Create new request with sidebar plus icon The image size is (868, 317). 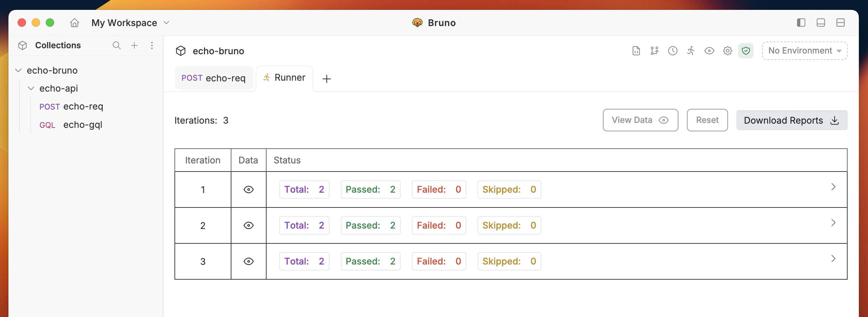click(134, 45)
